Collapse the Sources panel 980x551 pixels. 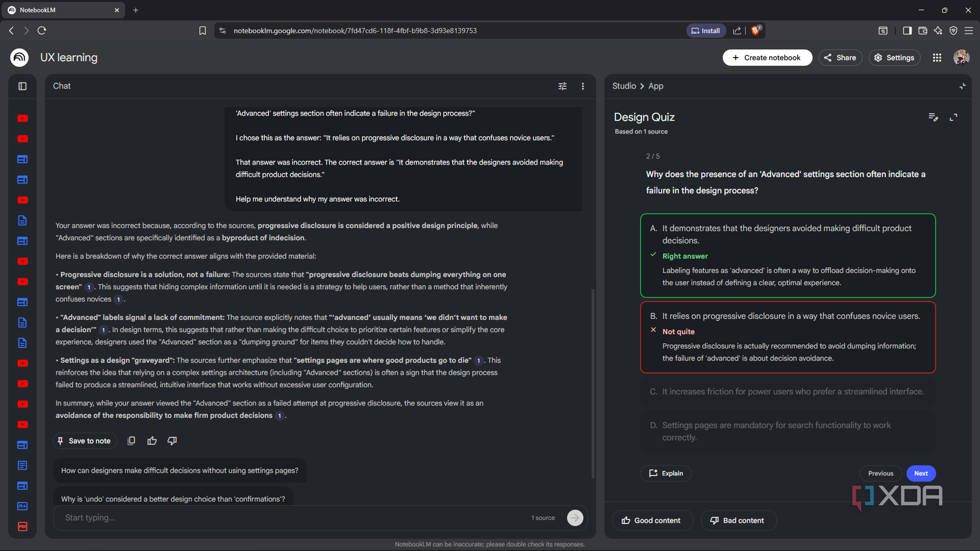tap(22, 85)
